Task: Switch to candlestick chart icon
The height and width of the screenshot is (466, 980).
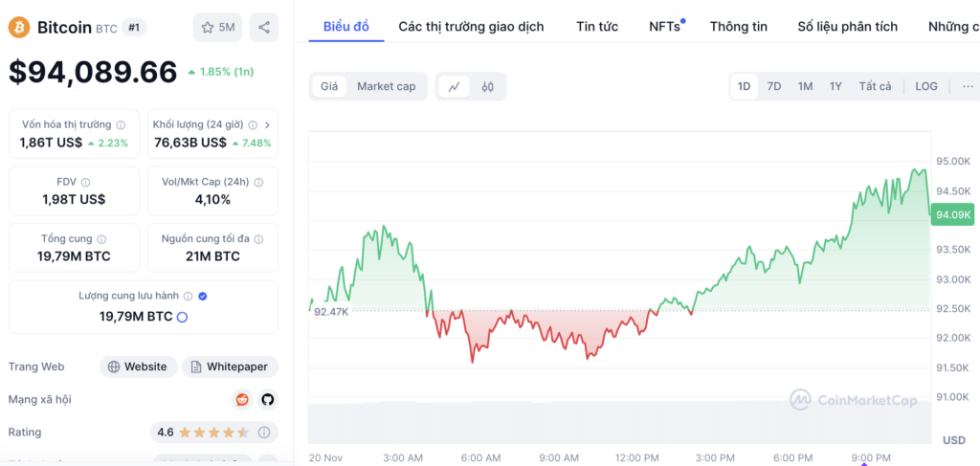Action: [488, 86]
